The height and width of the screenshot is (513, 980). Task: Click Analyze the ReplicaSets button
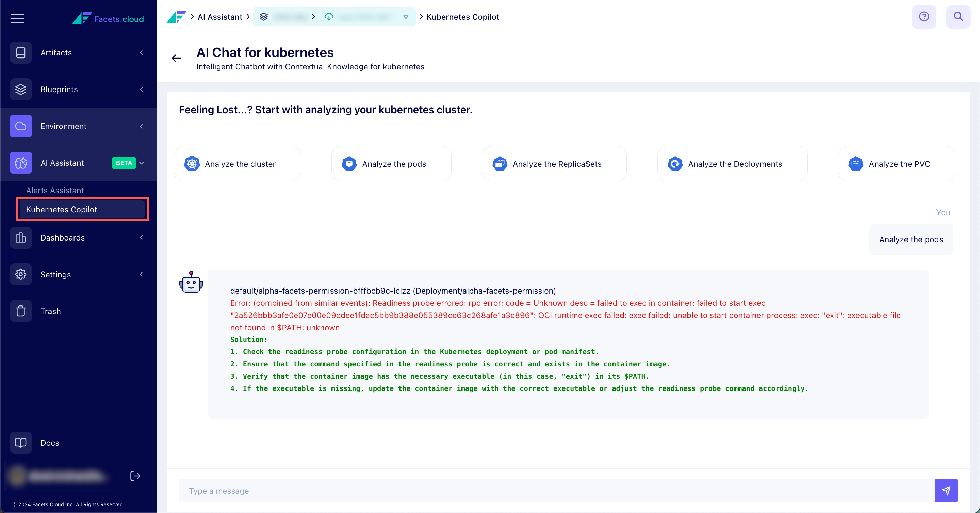click(554, 164)
